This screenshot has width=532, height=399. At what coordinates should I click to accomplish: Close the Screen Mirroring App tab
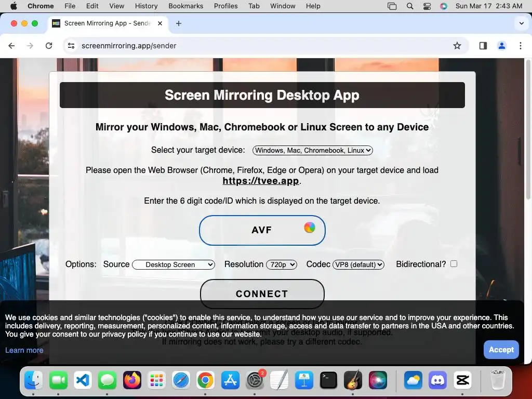point(160,23)
